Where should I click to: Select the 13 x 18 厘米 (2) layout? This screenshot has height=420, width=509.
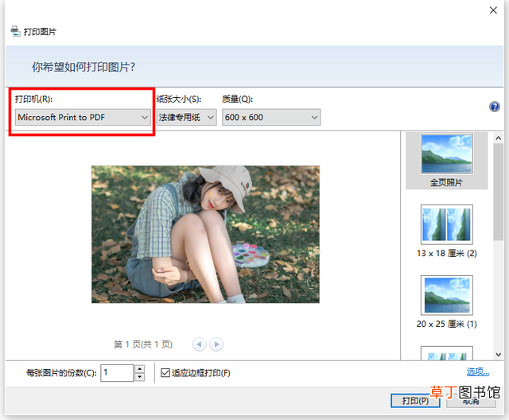click(447, 231)
